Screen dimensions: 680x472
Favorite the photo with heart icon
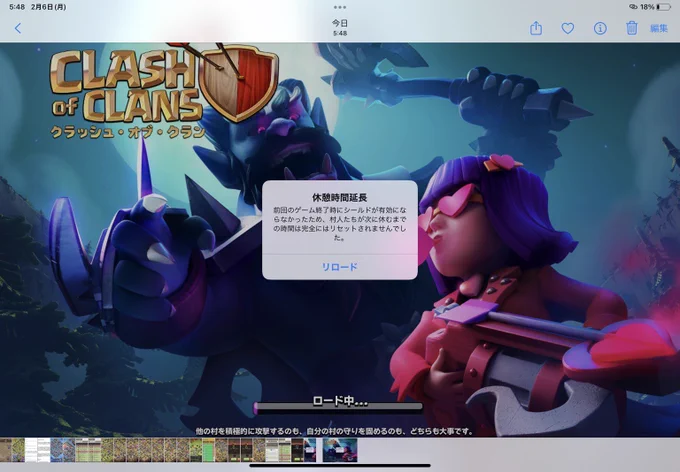point(568,29)
